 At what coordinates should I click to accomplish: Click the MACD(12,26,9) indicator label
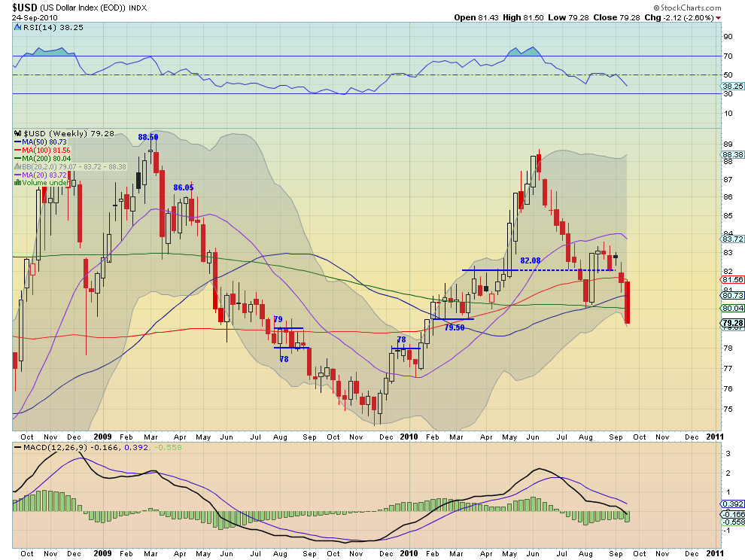[x=55, y=447]
